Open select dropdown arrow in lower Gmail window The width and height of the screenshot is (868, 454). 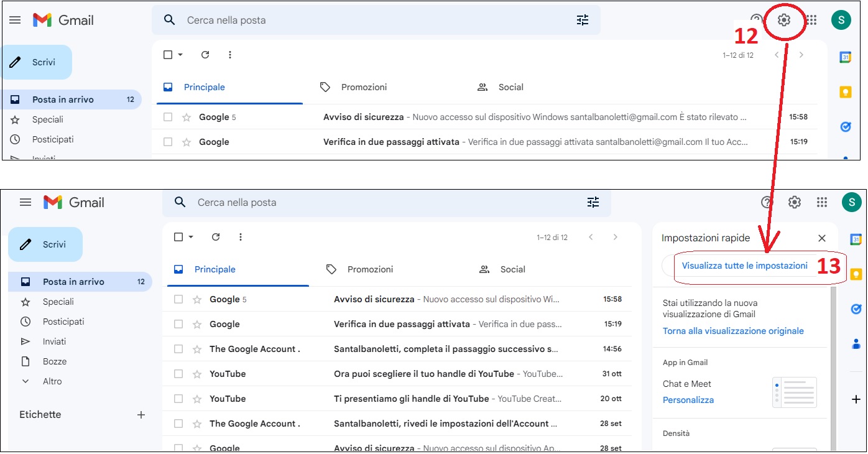tap(191, 237)
